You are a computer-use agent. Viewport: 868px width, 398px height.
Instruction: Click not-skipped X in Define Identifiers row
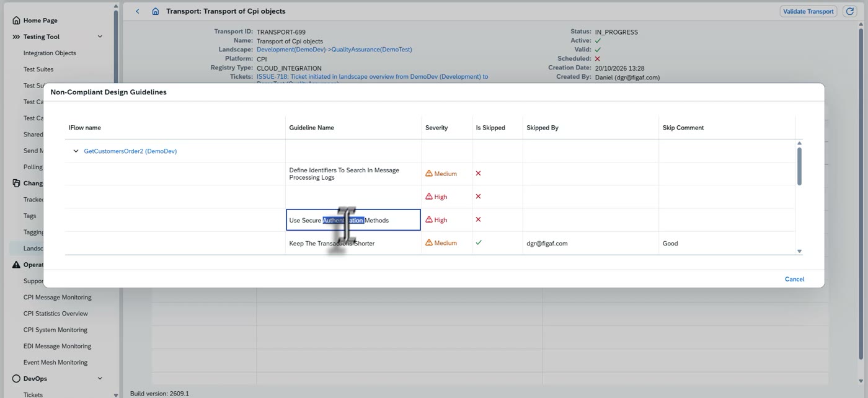[x=478, y=174]
